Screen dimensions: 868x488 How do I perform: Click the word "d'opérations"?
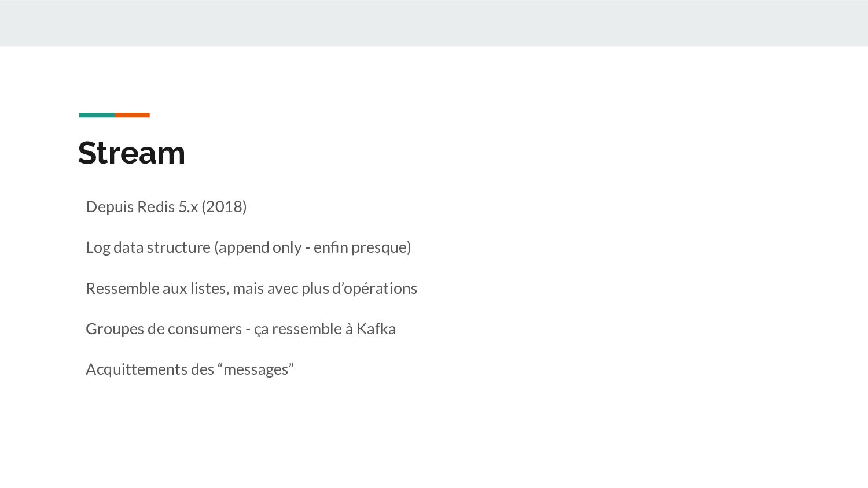(x=374, y=289)
